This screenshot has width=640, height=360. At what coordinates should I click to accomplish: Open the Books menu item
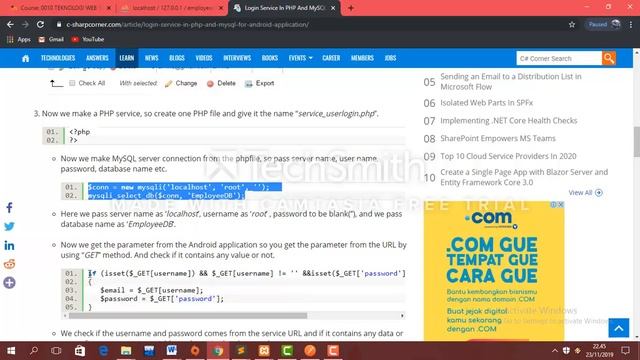pos(270,58)
